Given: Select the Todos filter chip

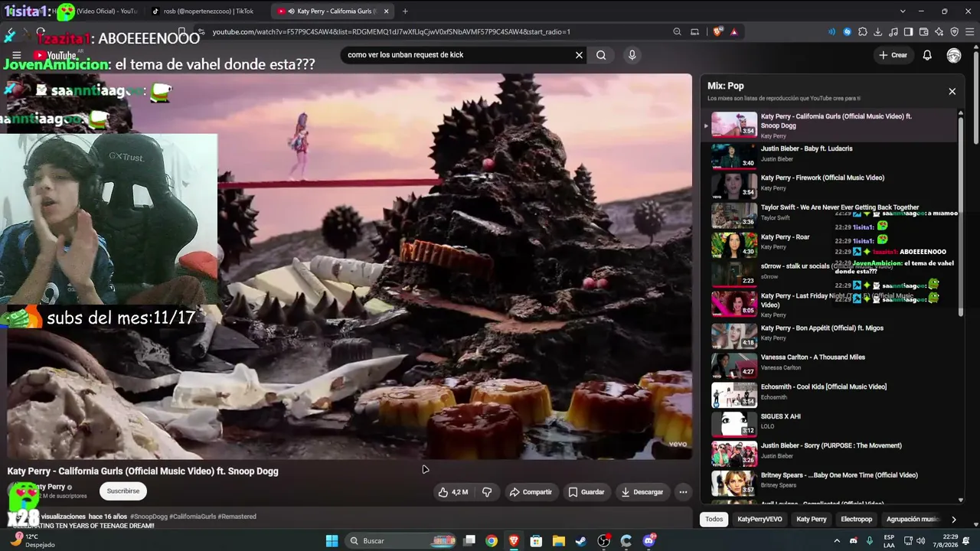Looking at the screenshot, I should 714,519.
